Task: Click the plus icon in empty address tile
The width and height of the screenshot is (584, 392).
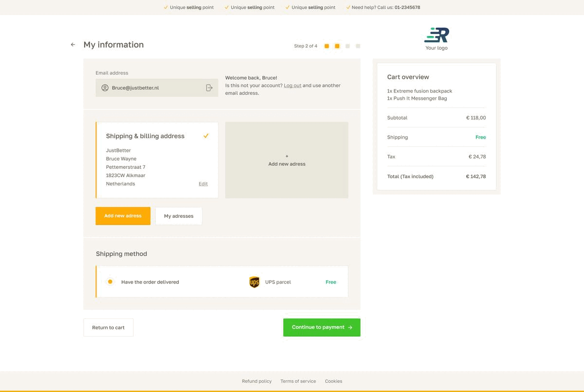Action: [x=287, y=156]
